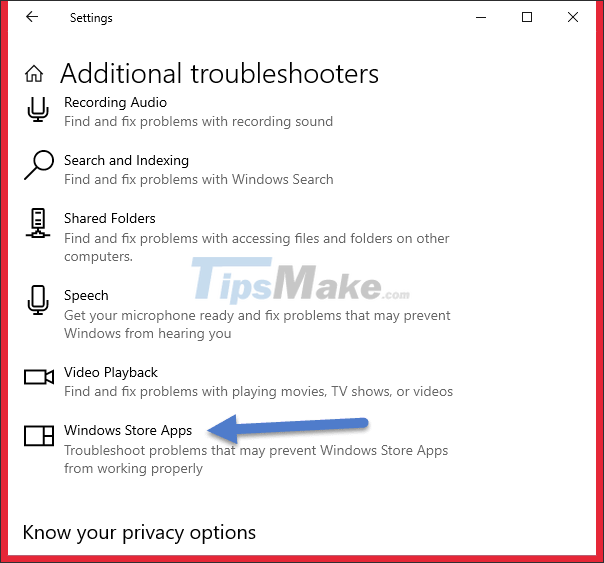Click the Speech microphone icon
This screenshot has width=604, height=563.
[x=38, y=300]
